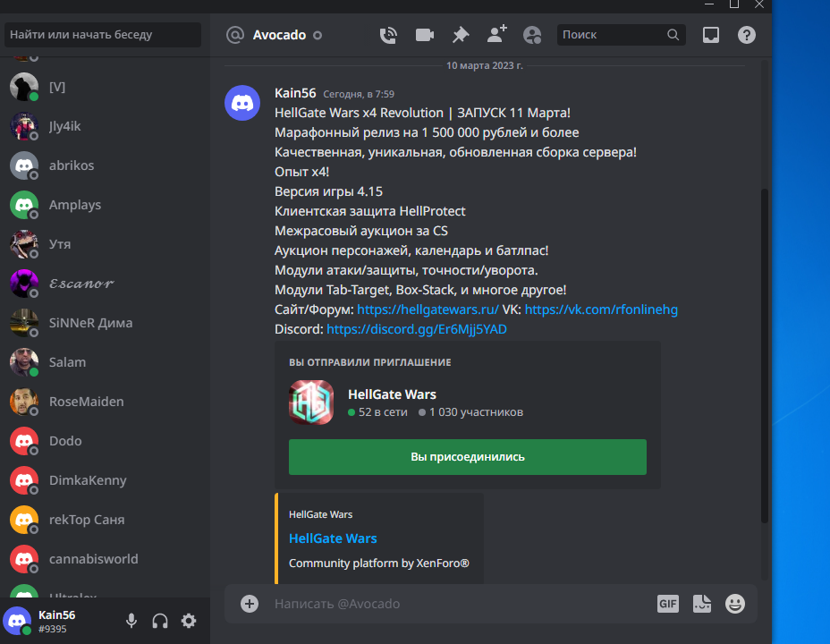This screenshot has width=830, height=644.
Task: Open the emoji picker
Action: click(x=734, y=604)
